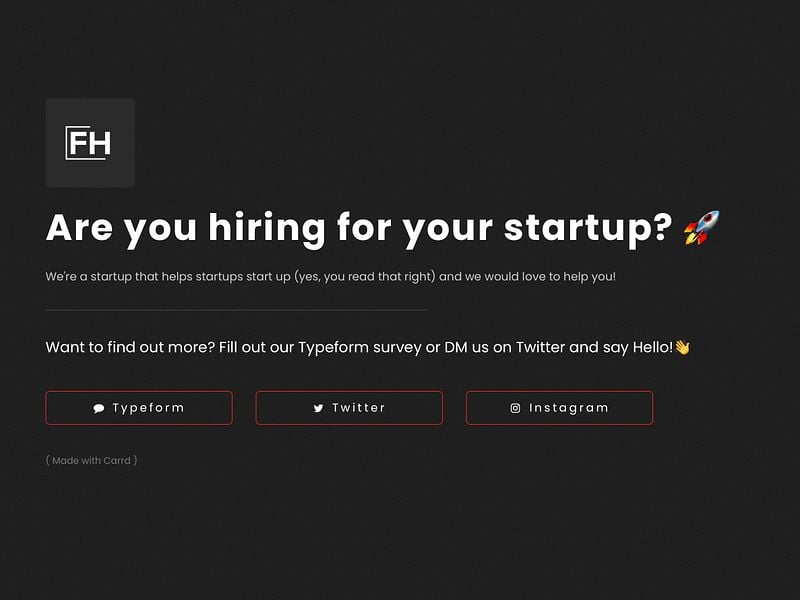
Task: Visit Instagram via the button label
Action: coord(568,408)
